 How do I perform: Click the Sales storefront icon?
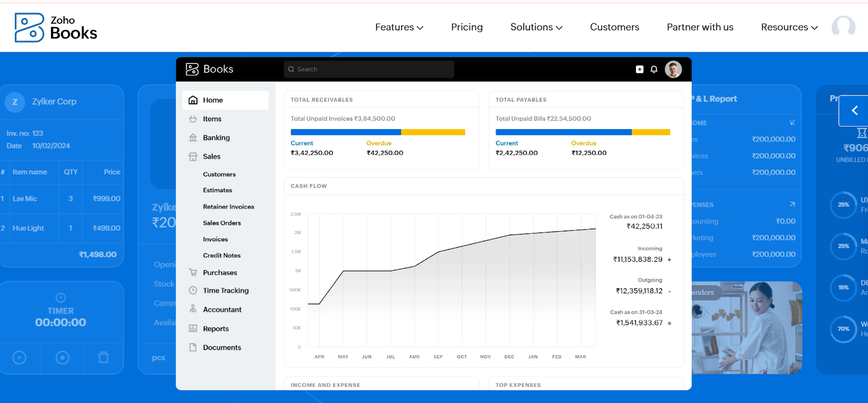tap(193, 156)
